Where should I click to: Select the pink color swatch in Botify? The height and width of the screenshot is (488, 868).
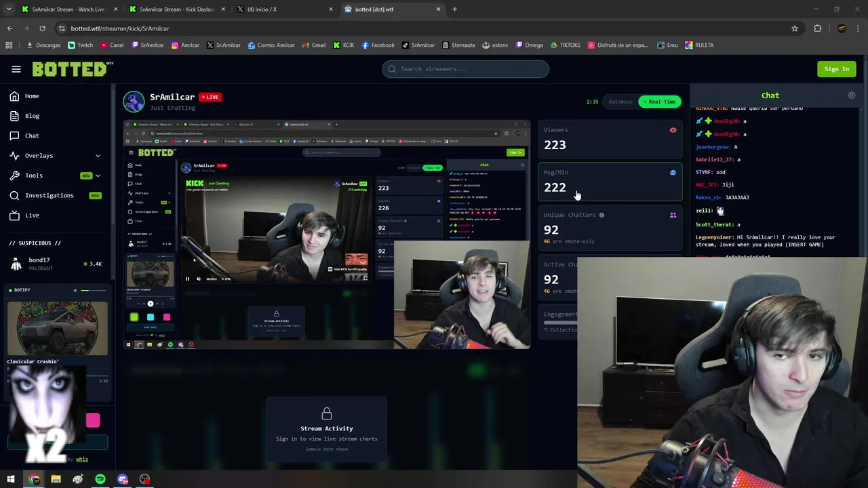(x=93, y=421)
